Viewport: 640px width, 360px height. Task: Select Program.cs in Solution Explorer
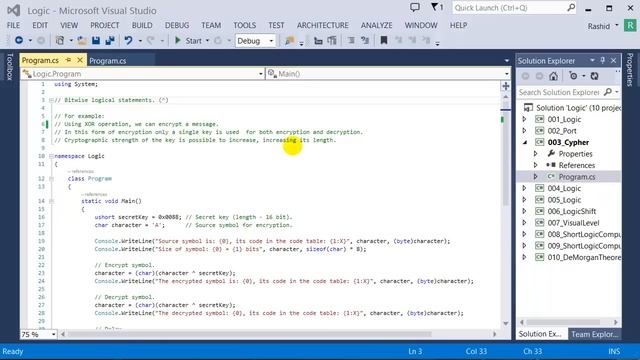(x=577, y=177)
